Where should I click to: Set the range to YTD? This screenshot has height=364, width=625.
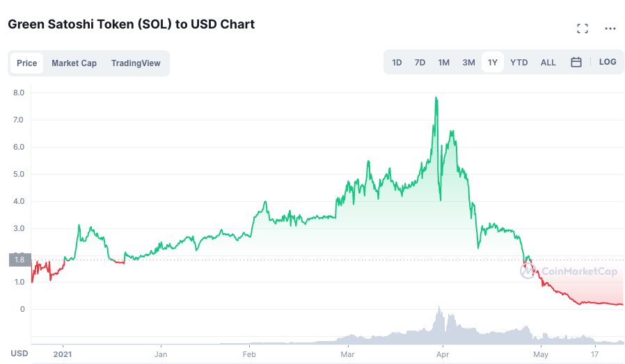coord(519,63)
